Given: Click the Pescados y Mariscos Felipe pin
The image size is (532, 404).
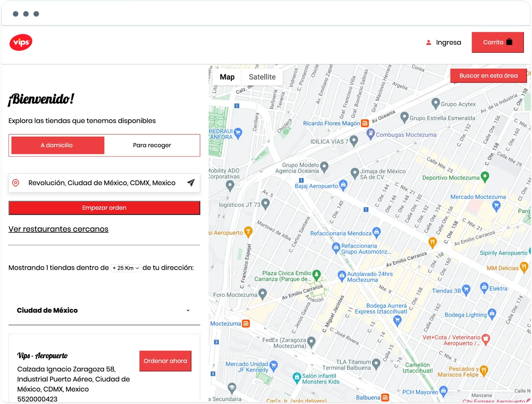Looking at the screenshot, I should pos(484,371).
